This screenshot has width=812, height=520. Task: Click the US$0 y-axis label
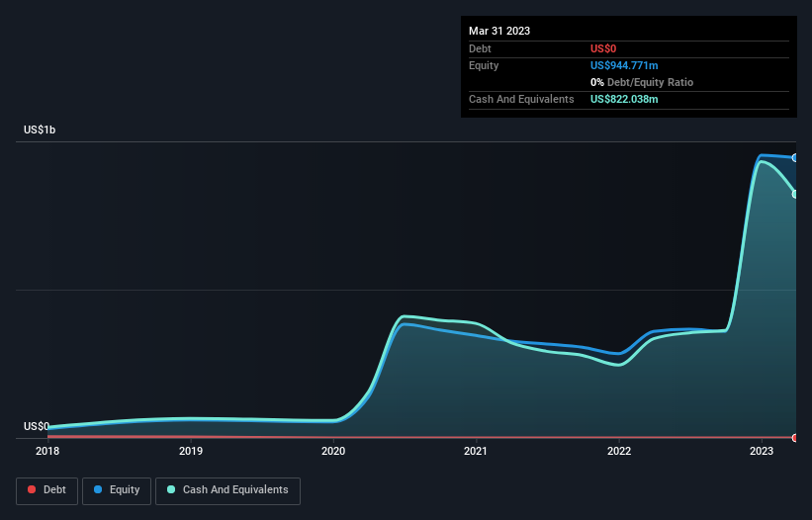pos(37,426)
